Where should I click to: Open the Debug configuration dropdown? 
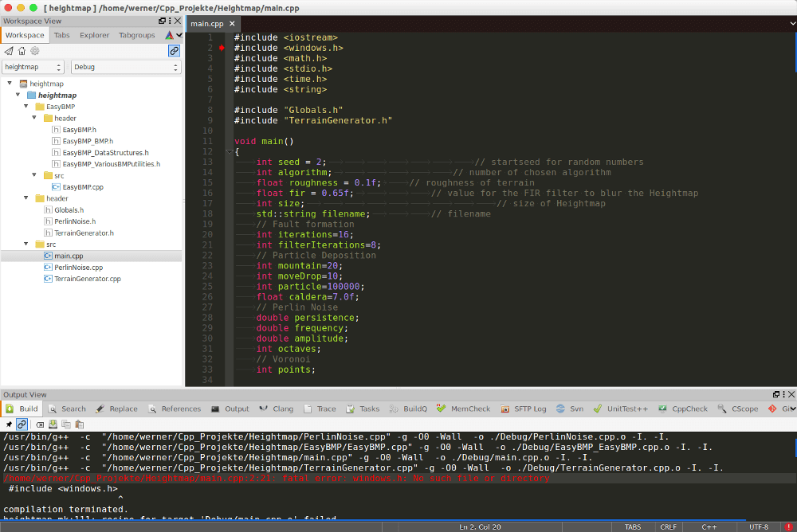[x=126, y=68]
